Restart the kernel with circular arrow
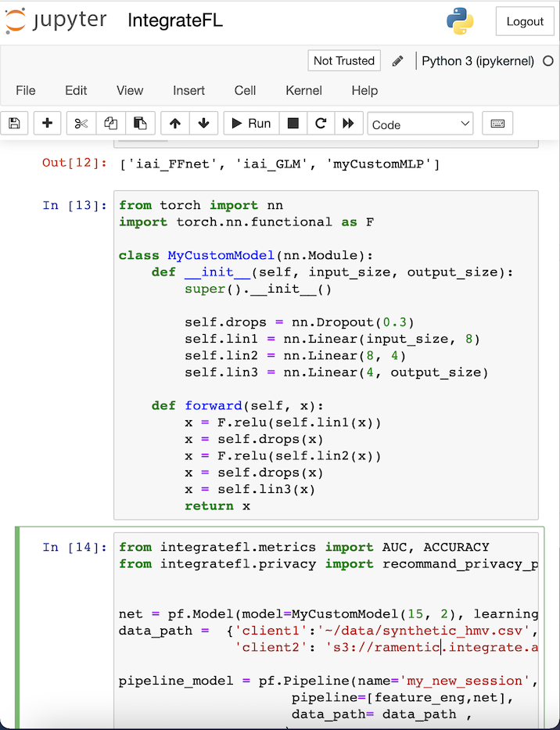The image size is (560, 730). pyautogui.click(x=320, y=123)
